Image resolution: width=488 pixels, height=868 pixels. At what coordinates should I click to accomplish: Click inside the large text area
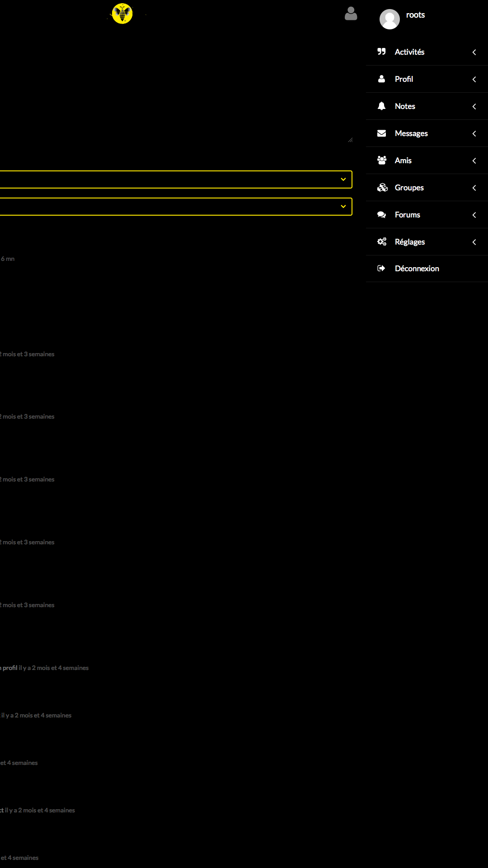point(176,90)
